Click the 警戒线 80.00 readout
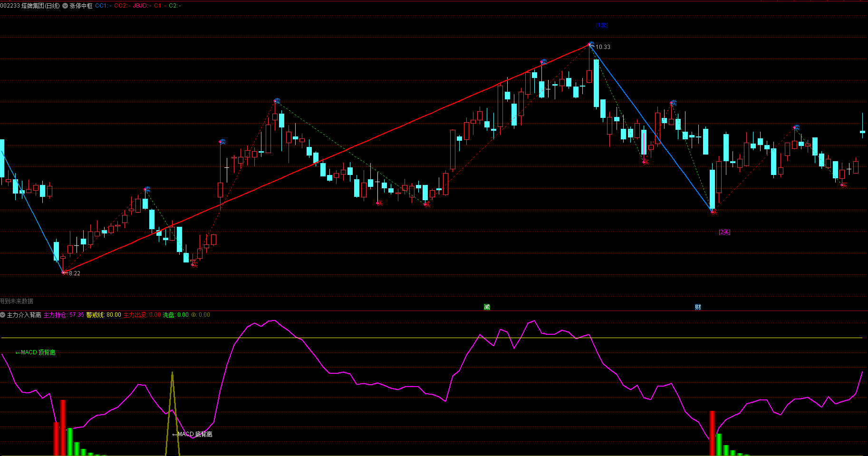 coord(104,315)
